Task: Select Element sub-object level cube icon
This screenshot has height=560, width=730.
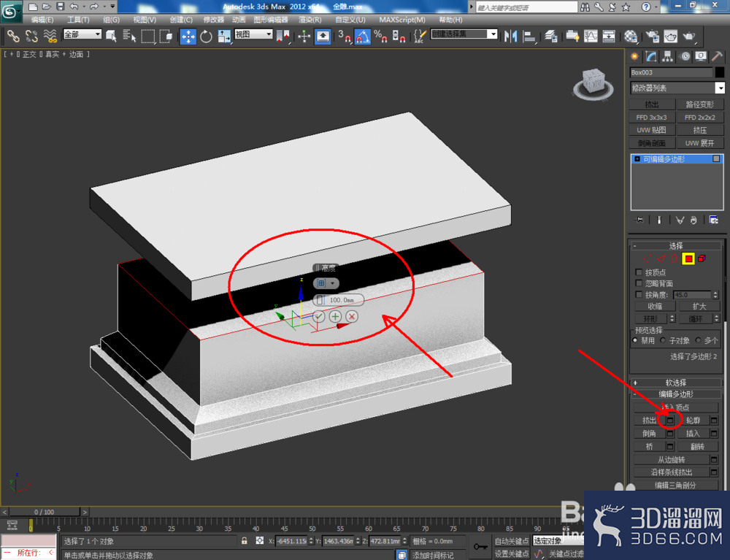Action: pos(702,258)
